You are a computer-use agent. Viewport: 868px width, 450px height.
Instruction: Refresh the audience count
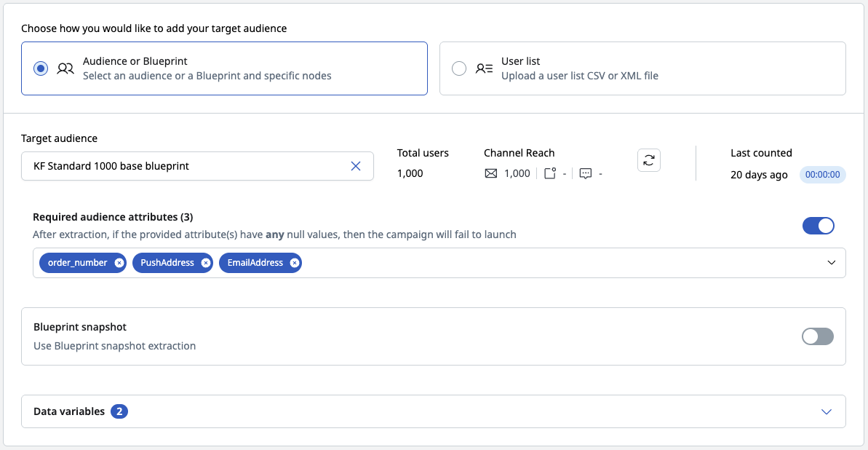(x=649, y=160)
